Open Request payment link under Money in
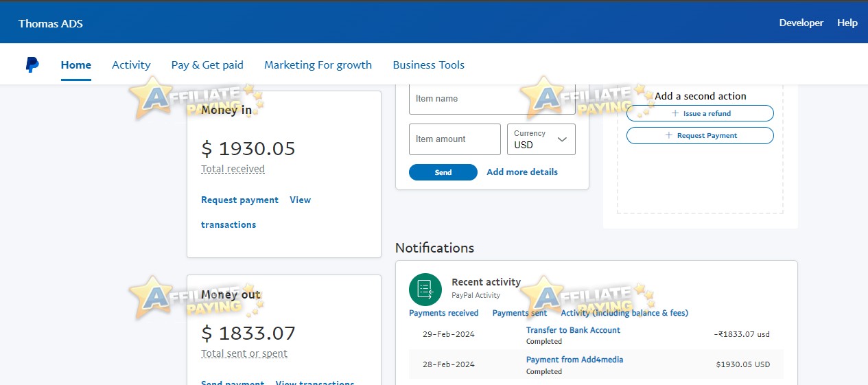Viewport: 868px width, 385px height. (x=239, y=200)
